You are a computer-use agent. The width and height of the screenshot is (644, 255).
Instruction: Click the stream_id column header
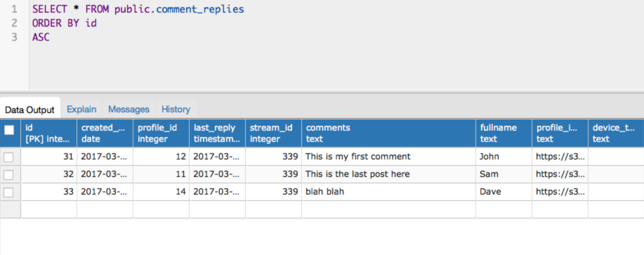(274, 133)
